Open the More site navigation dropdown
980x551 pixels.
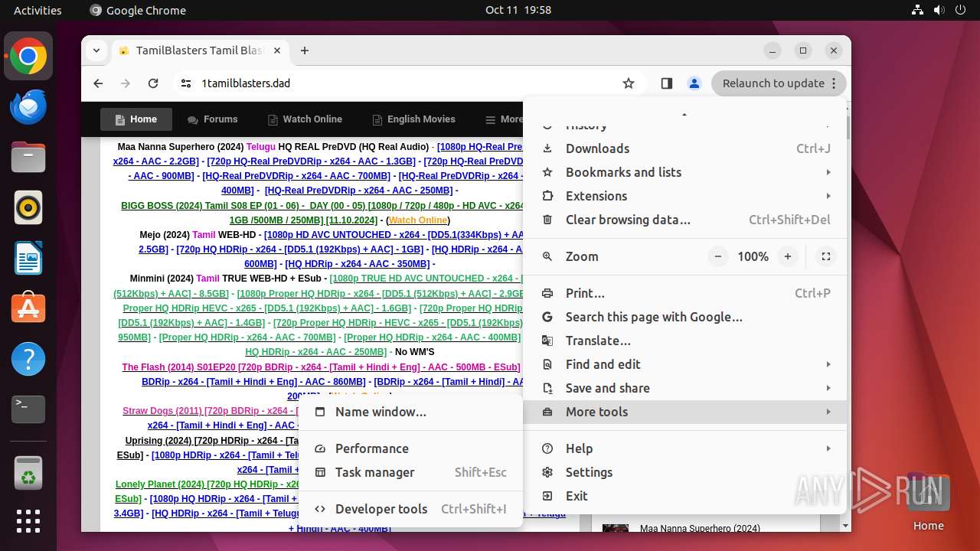(504, 119)
